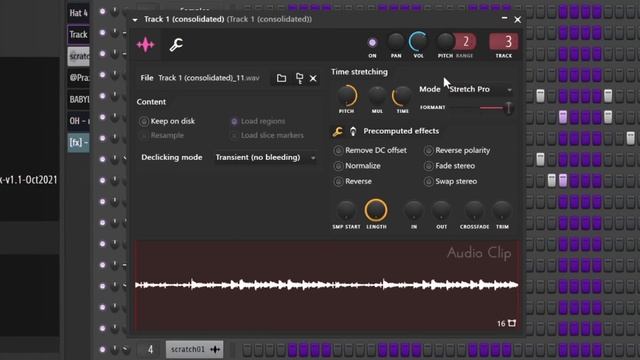Click the SMP START knob
The width and height of the screenshot is (640, 360).
(x=346, y=210)
